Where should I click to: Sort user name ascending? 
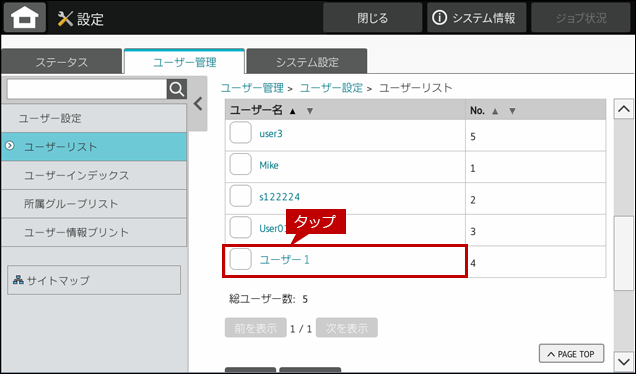click(293, 111)
